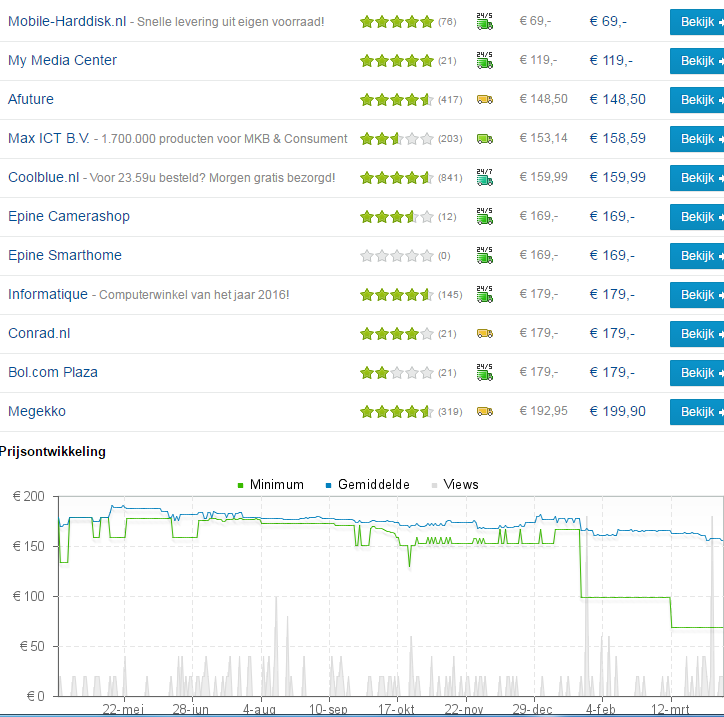The image size is (724, 717).
Task: Click Bekijk button for Epine Camerashop
Action: 697,217
